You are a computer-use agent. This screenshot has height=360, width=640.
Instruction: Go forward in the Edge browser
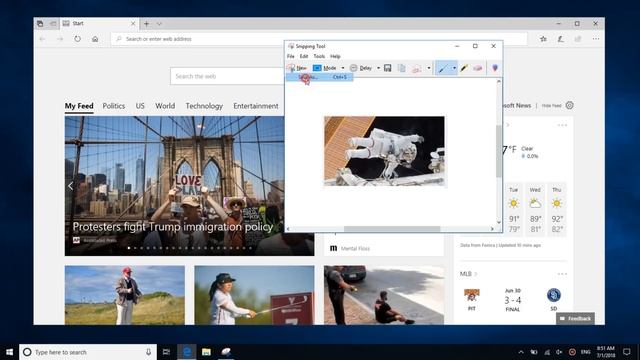tap(60, 39)
